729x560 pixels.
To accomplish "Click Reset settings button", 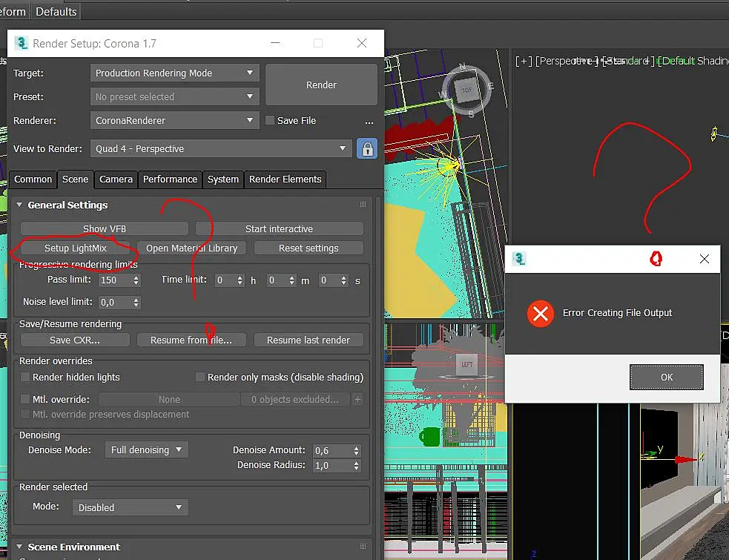I will coord(309,248).
